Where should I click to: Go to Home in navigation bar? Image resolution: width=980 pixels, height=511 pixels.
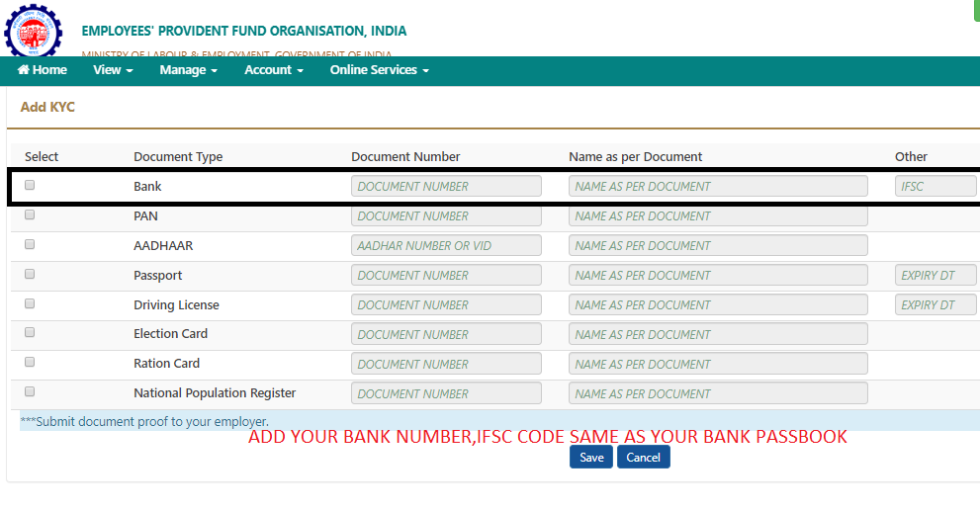(x=42, y=70)
